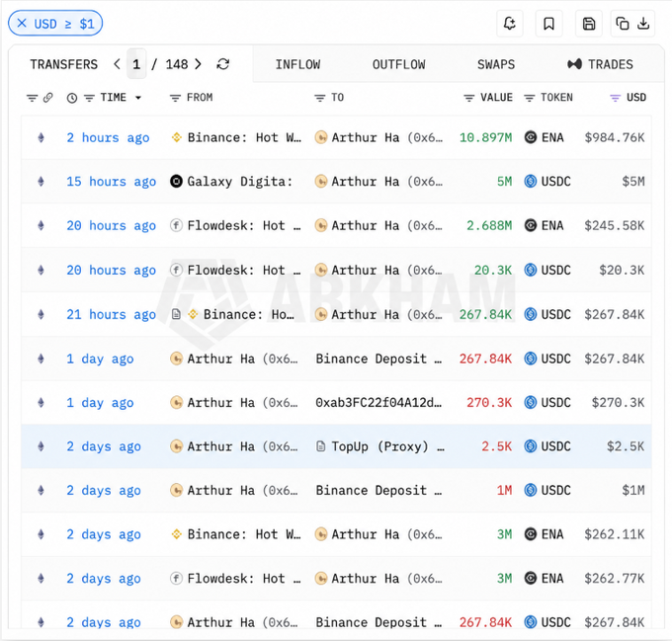Image resolution: width=672 pixels, height=641 pixels.
Task: Click Binance logo in 21 hours ago row
Action: point(193,314)
